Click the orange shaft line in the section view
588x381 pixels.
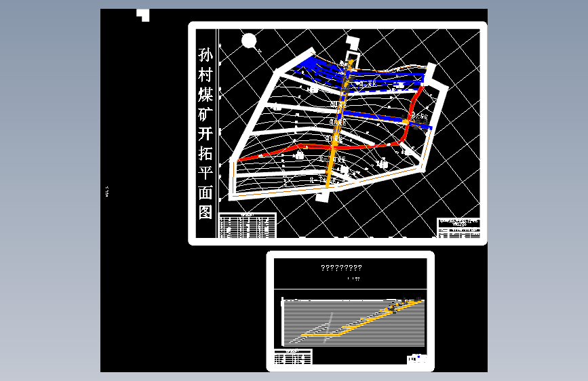pyautogui.click(x=362, y=318)
